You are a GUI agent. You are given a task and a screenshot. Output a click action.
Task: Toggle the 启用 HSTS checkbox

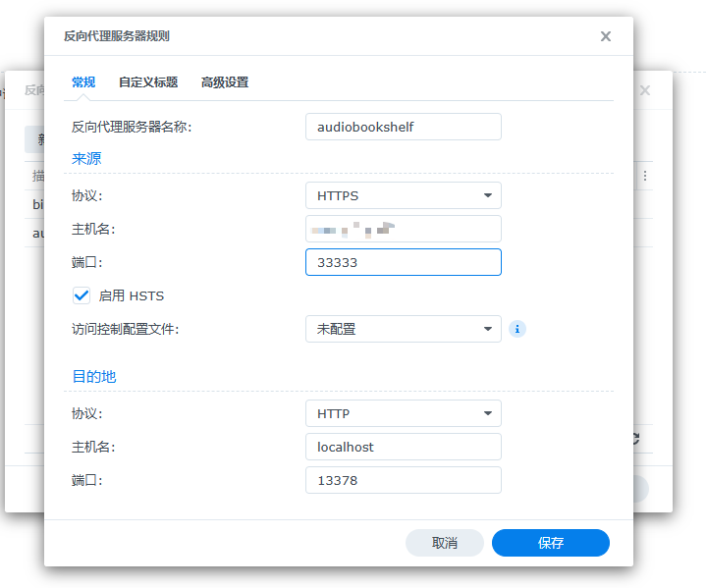(82, 294)
